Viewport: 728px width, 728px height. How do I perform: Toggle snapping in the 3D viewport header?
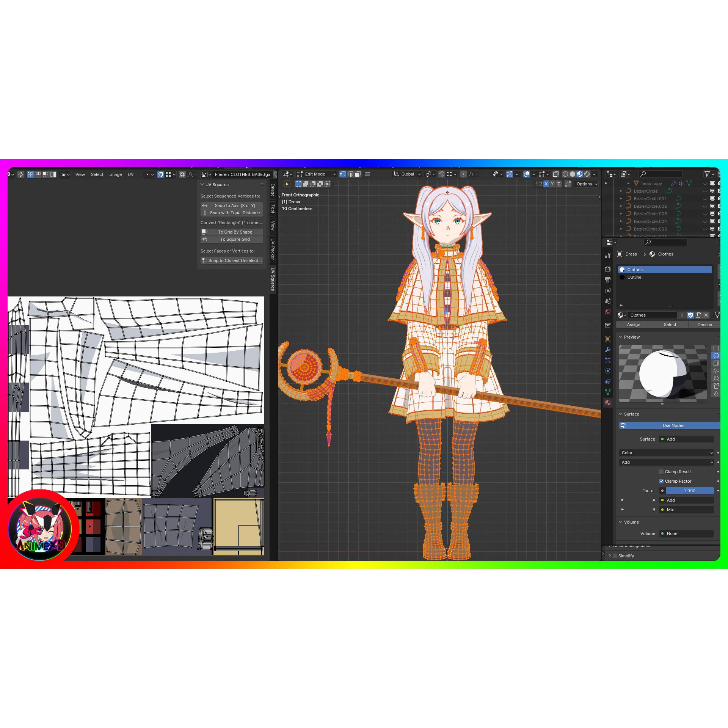coord(441,174)
